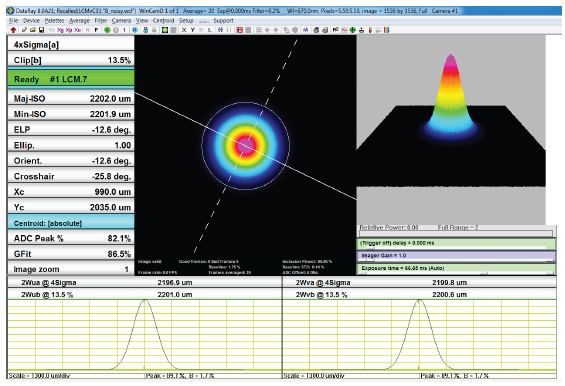The image size is (565, 386).
Task: Open the File menu
Action: pos(13,21)
